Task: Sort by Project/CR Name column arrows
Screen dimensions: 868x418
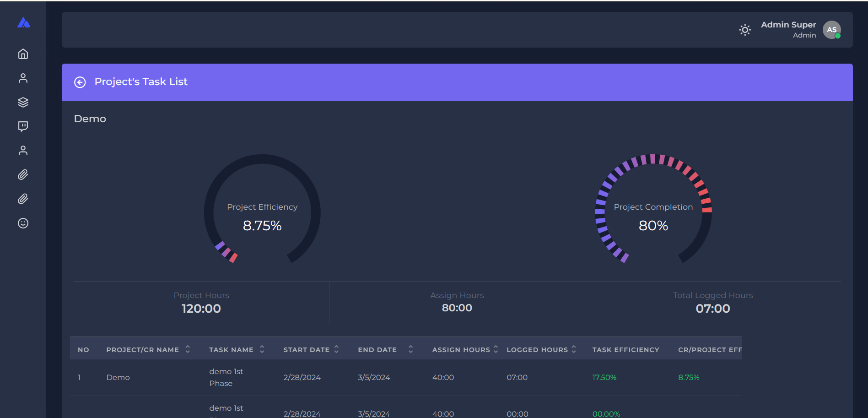Action: [188, 349]
